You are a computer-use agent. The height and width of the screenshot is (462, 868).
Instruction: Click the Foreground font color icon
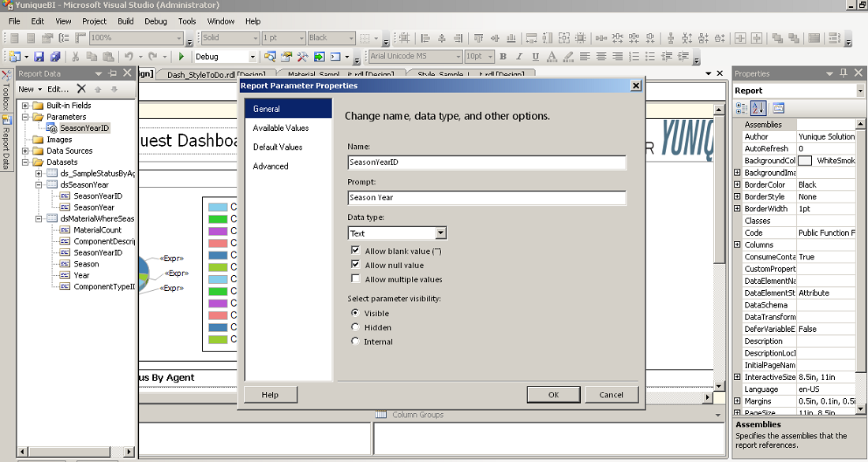tap(552, 57)
